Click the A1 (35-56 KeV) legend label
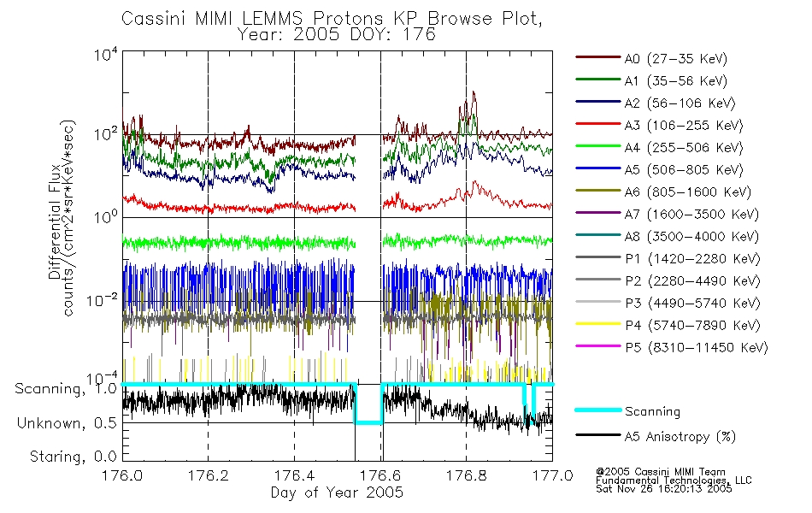Image resolution: width=812 pixels, height=513 pixels. 676,81
